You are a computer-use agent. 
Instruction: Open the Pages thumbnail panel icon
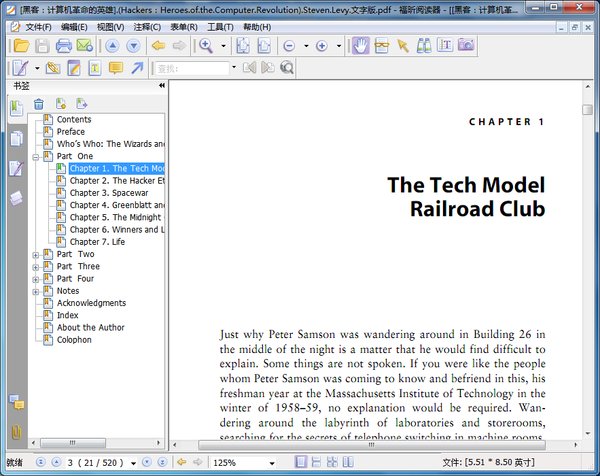coord(17,139)
